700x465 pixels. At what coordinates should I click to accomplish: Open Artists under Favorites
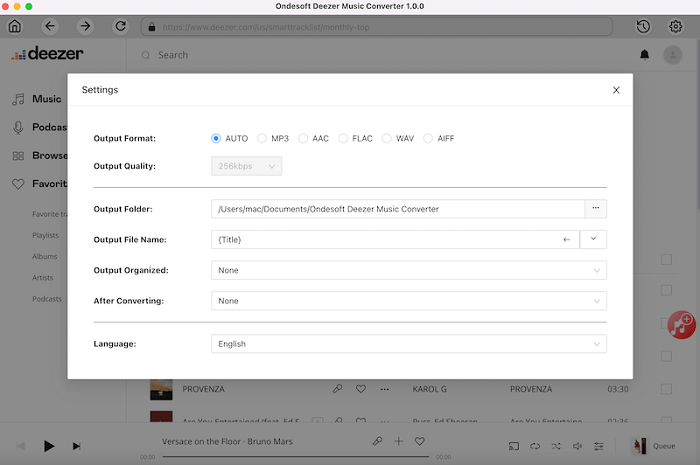coord(42,278)
